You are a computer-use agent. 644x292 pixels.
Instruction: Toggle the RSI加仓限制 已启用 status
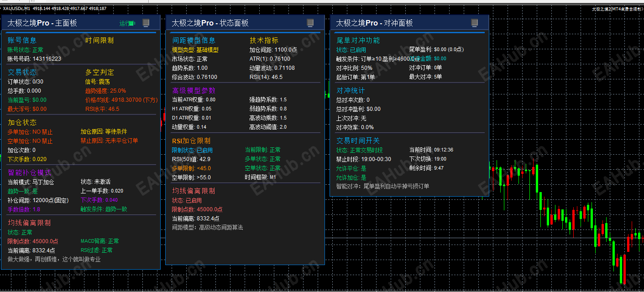coord(192,149)
